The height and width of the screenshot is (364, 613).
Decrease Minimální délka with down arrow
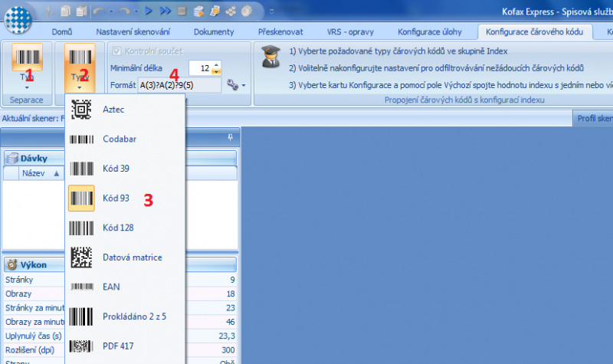pos(216,72)
